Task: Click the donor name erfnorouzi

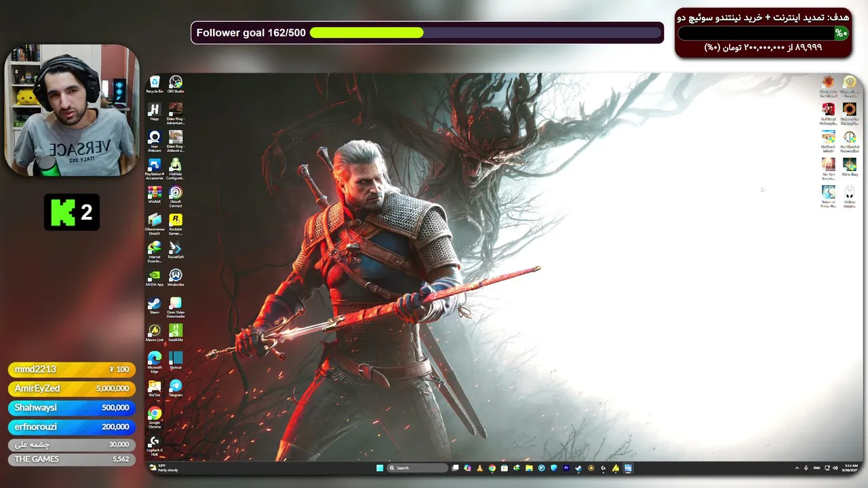Action: [x=36, y=426]
